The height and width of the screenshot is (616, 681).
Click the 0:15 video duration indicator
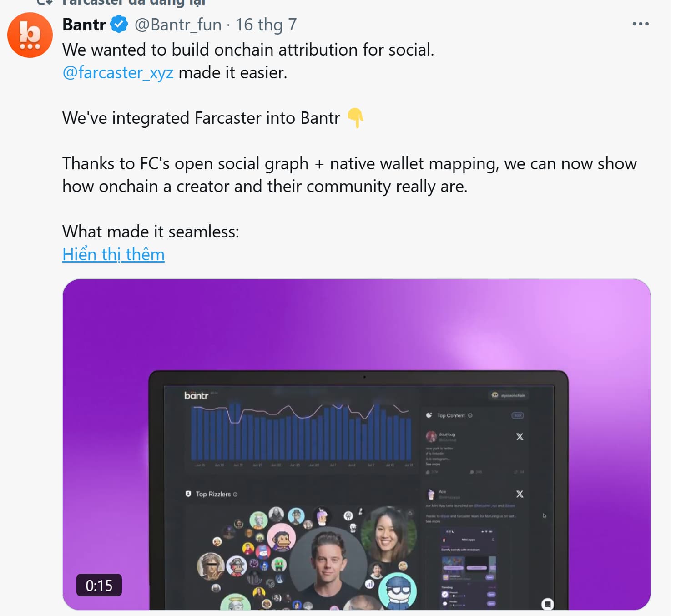[99, 586]
